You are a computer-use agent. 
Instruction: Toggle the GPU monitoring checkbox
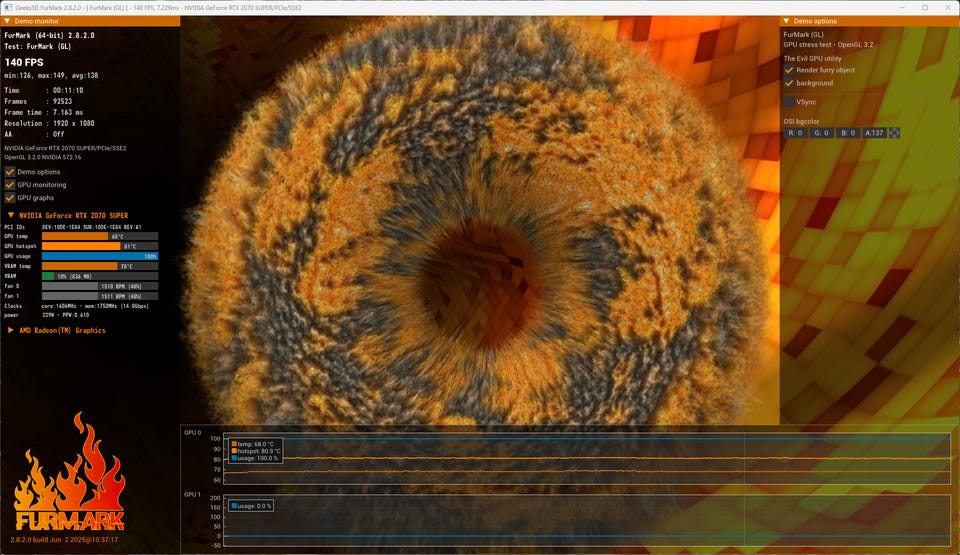pos(9,184)
